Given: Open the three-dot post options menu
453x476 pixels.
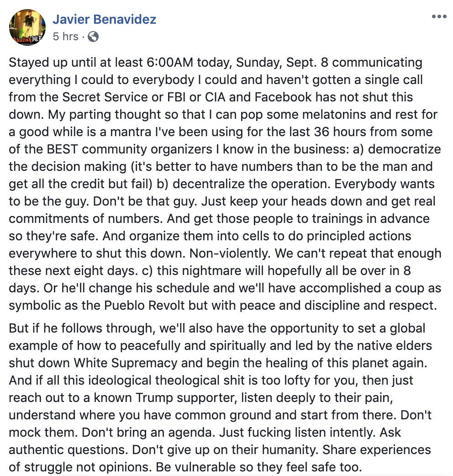Looking at the screenshot, I should pyautogui.click(x=439, y=16).
